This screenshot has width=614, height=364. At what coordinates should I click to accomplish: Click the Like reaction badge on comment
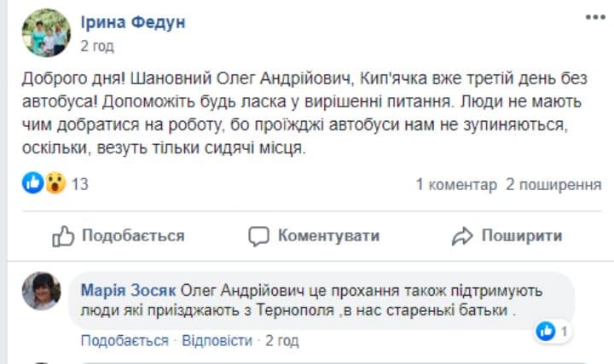pos(552,331)
